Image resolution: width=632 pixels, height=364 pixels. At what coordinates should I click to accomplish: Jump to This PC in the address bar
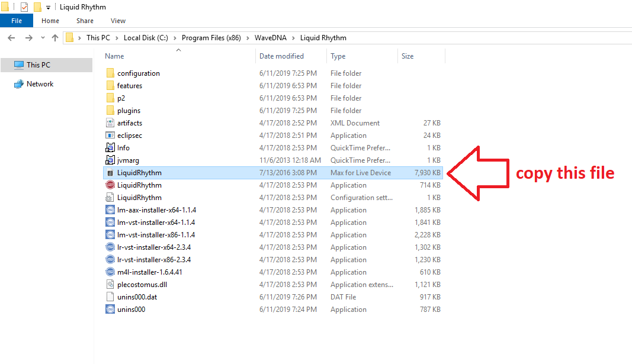(98, 38)
